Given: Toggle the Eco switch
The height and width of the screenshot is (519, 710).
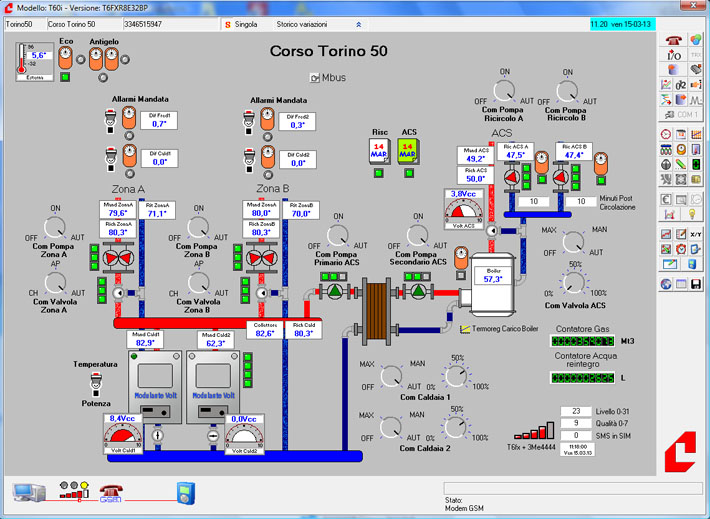Looking at the screenshot, I should tap(66, 58).
